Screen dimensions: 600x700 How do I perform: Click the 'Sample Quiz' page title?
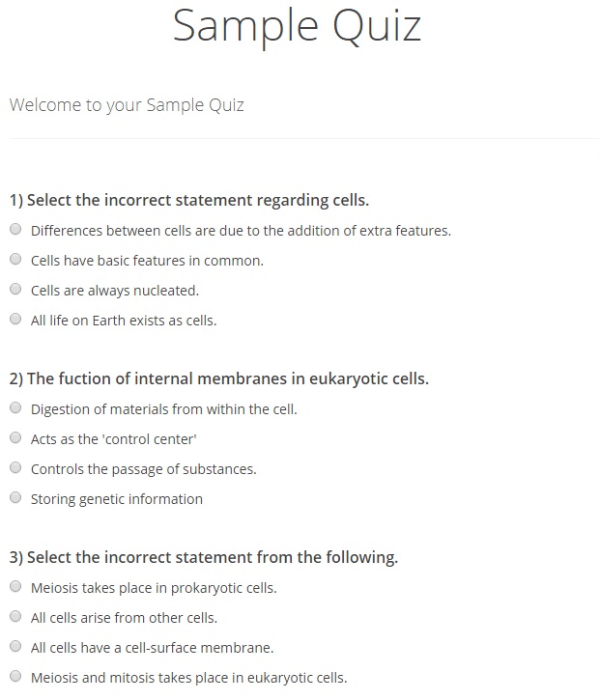pyautogui.click(x=297, y=26)
